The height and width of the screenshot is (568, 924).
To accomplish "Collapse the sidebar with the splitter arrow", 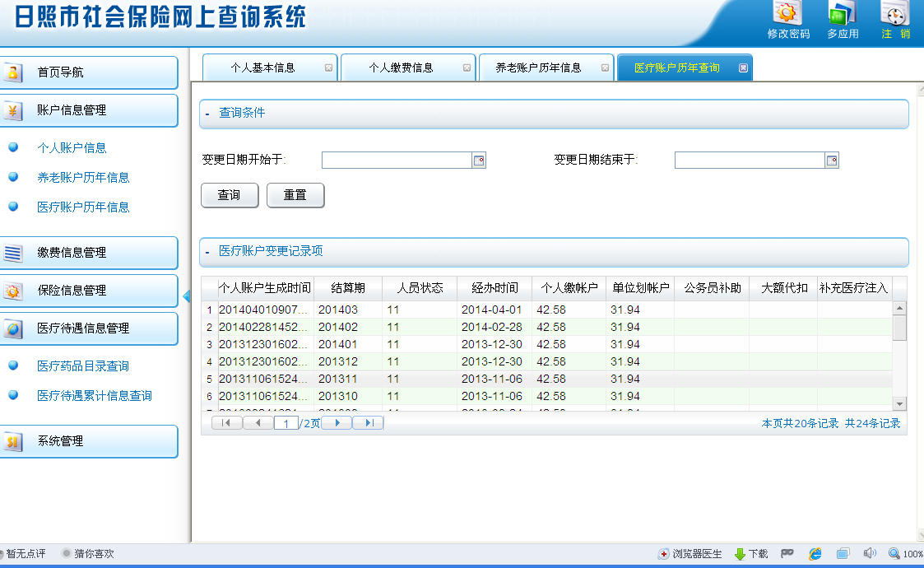I will 186,296.
